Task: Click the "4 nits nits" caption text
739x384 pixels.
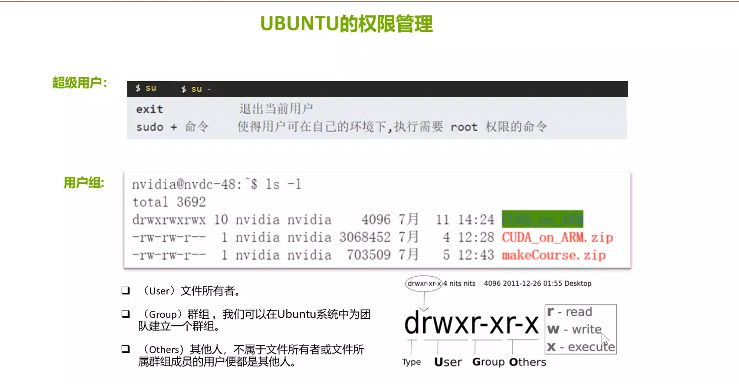Action: point(459,283)
